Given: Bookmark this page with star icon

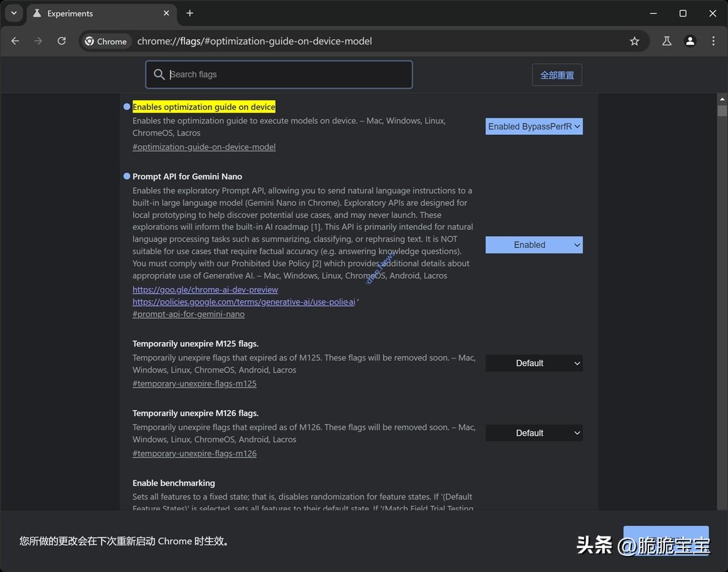Looking at the screenshot, I should click(635, 41).
